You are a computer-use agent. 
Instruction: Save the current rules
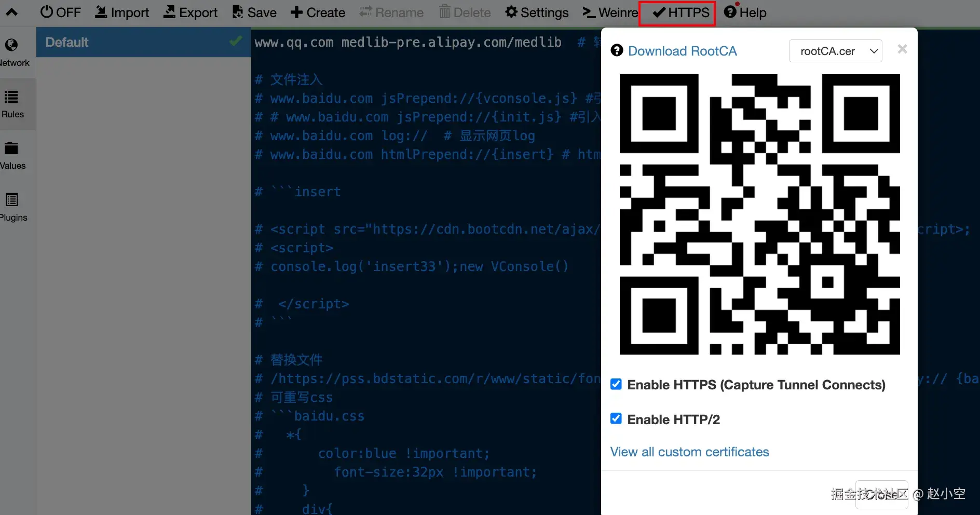254,12
